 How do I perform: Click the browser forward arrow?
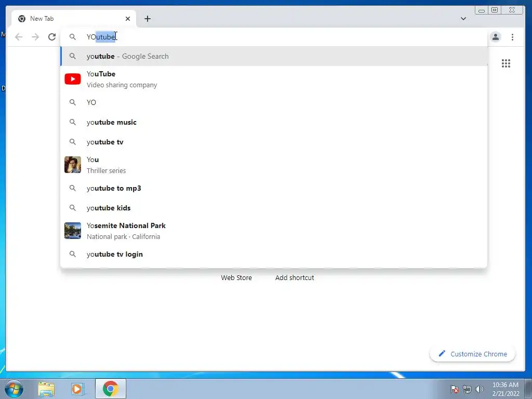pos(35,37)
